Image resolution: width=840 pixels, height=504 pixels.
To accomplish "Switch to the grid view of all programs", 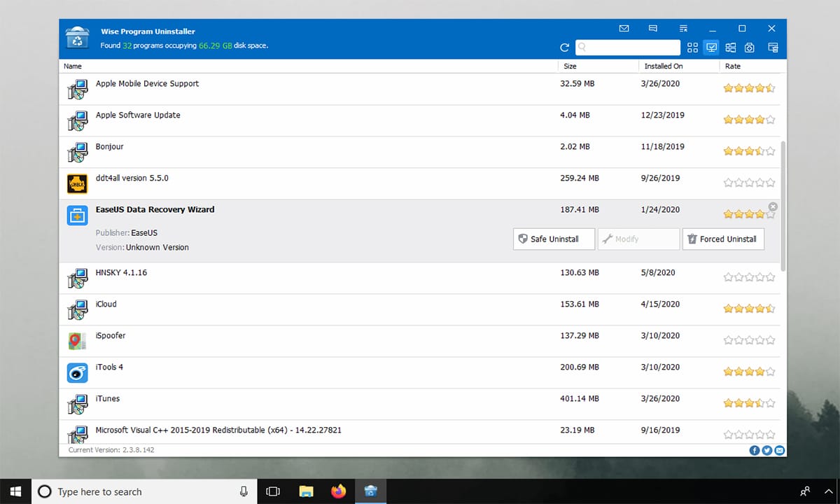I will (x=692, y=47).
